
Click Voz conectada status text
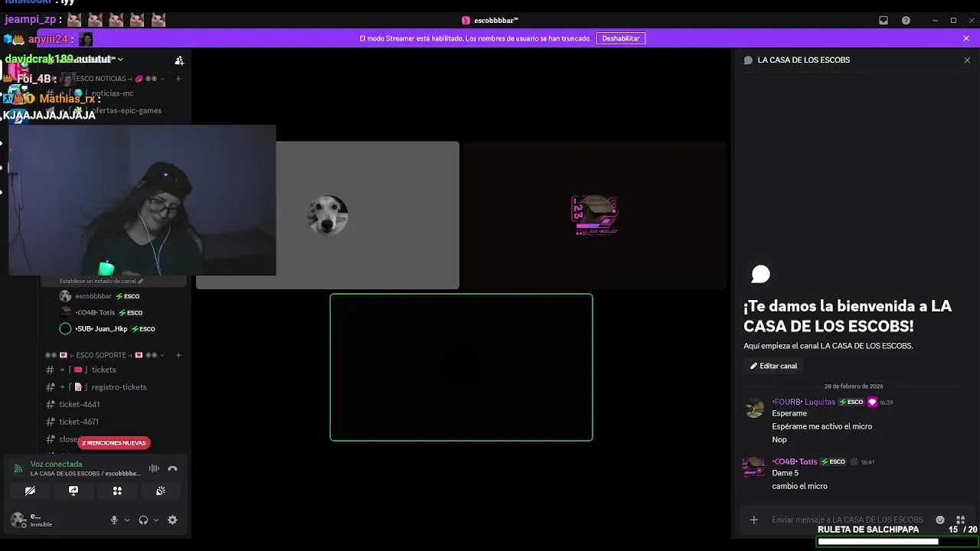pos(57,464)
